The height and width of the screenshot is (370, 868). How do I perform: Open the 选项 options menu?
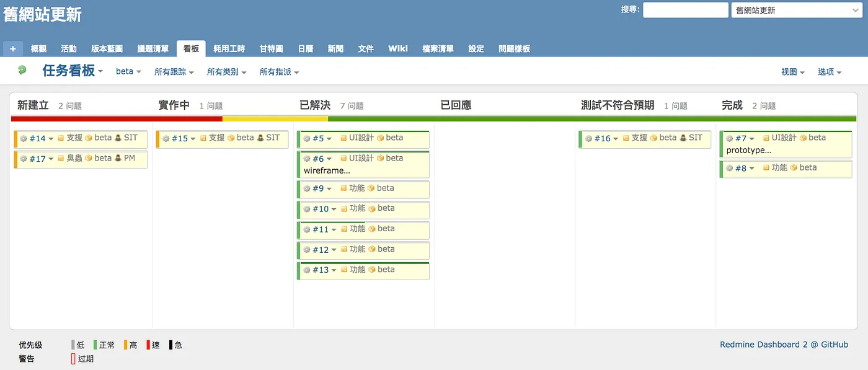pyautogui.click(x=830, y=72)
